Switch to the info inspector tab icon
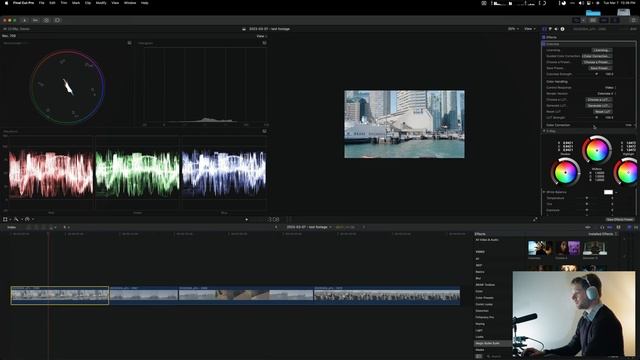This screenshot has height=360, width=640. tap(562, 29)
